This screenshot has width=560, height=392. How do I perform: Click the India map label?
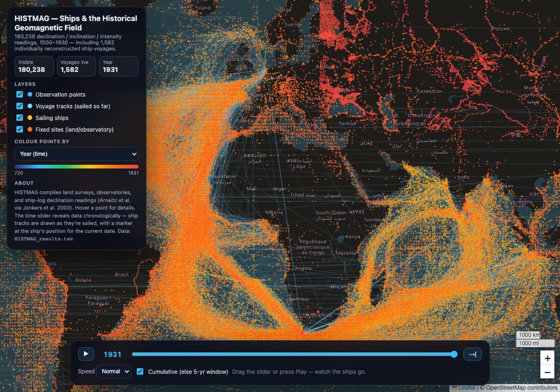(x=463, y=177)
